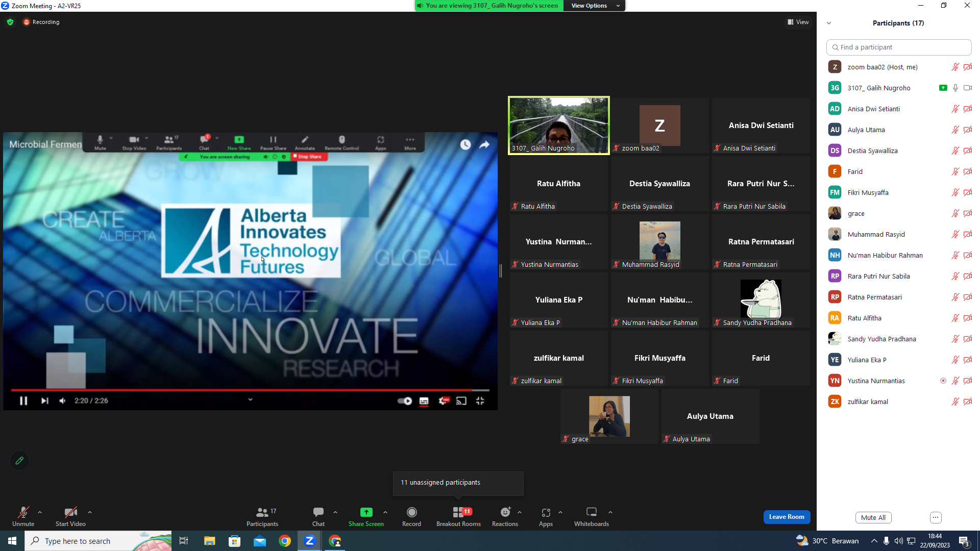This screenshot has width=980, height=551.
Task: Expand chat options arrow
Action: tap(335, 512)
